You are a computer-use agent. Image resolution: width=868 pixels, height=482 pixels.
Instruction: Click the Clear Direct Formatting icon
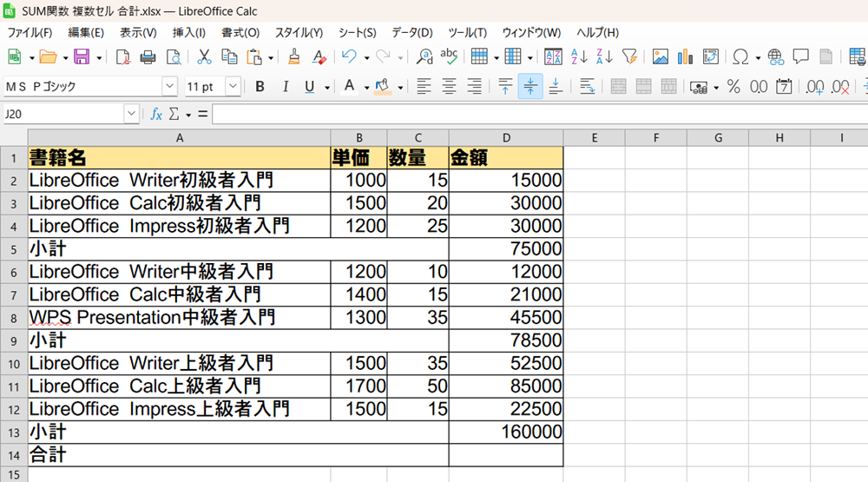[x=319, y=56]
